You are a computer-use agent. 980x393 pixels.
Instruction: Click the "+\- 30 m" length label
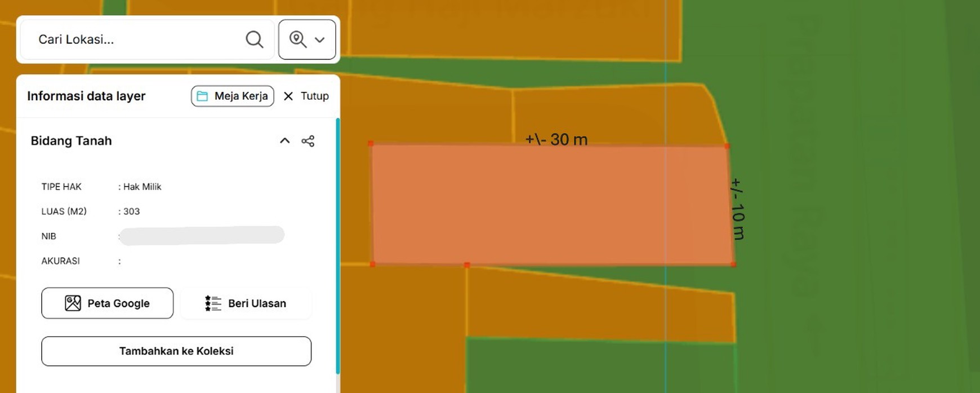point(556,139)
